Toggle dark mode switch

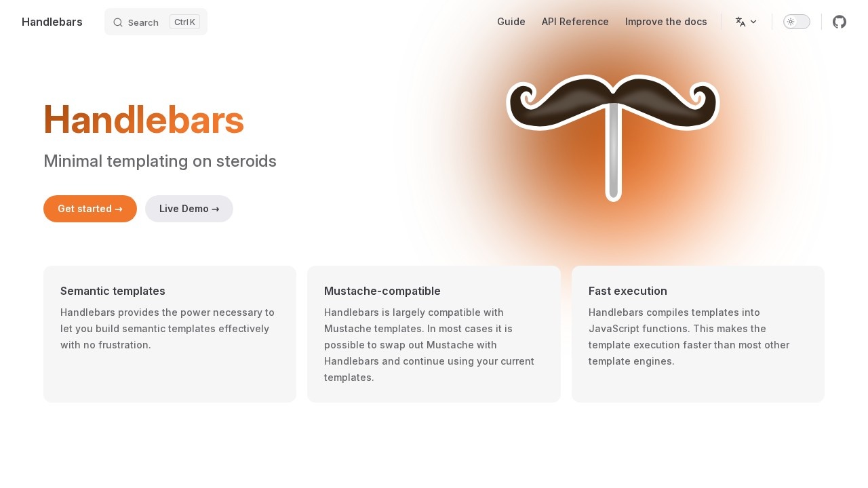coord(797,22)
